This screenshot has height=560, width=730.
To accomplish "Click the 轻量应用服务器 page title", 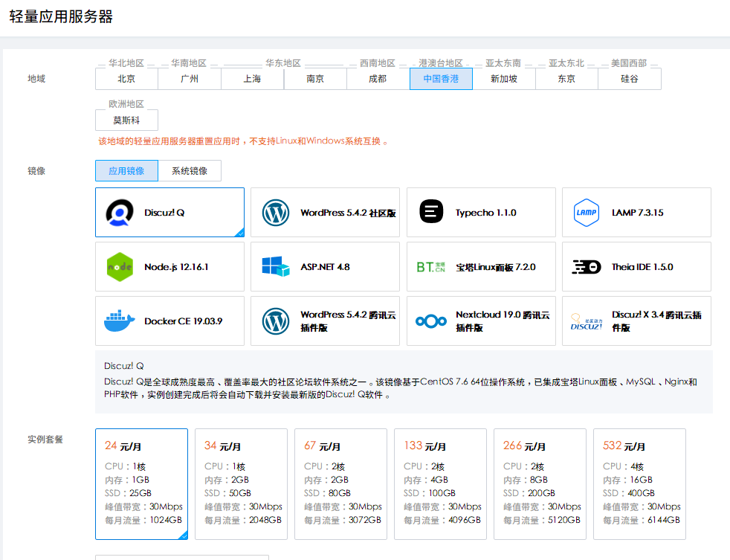I will tap(61, 17).
